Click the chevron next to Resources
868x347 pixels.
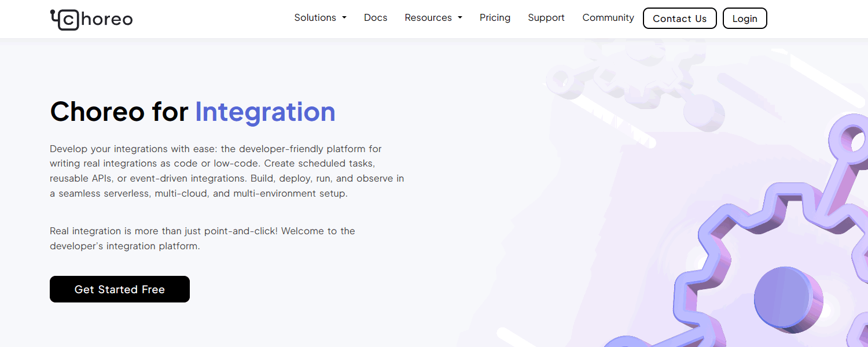click(x=460, y=17)
